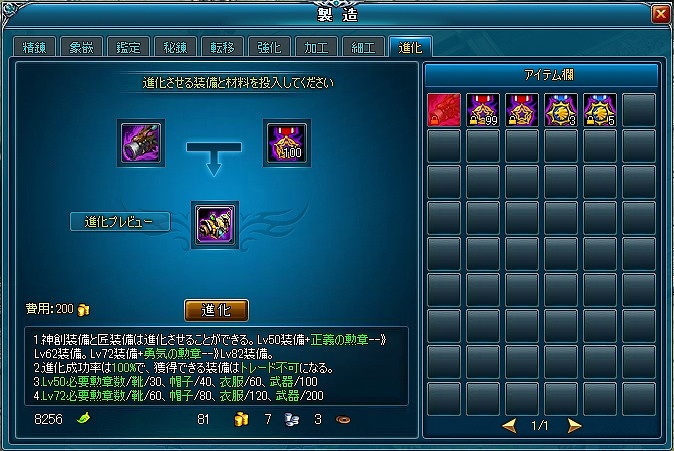The image size is (674, 451).
Task: Choose the gold badge stack of 5
Action: coord(600,110)
